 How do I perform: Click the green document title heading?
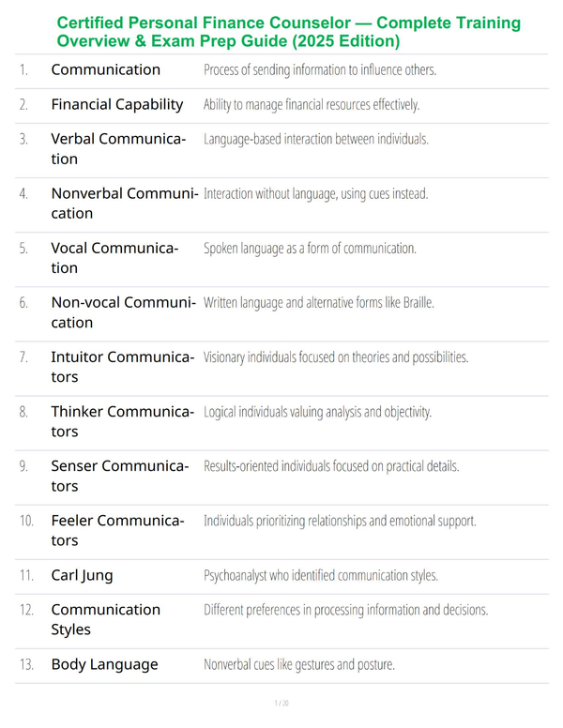tap(288, 32)
